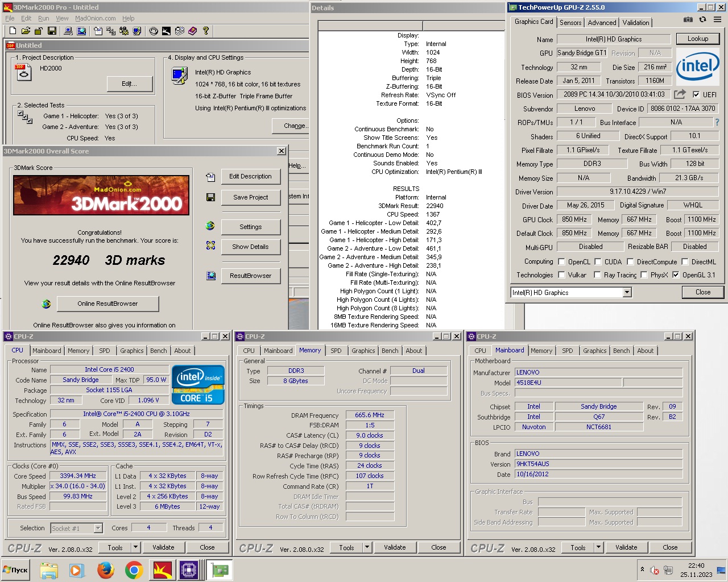Click the purple help book toolbar icon

[x=192, y=31]
